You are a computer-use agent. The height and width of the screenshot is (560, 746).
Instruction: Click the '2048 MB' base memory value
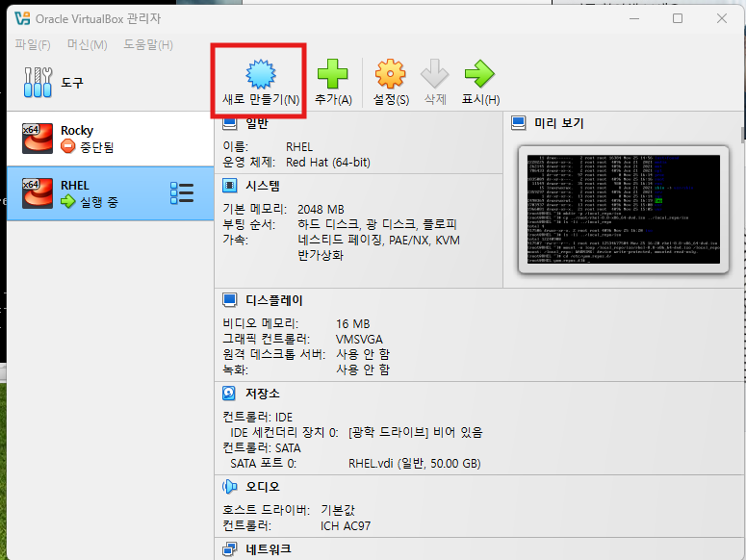click(x=321, y=209)
